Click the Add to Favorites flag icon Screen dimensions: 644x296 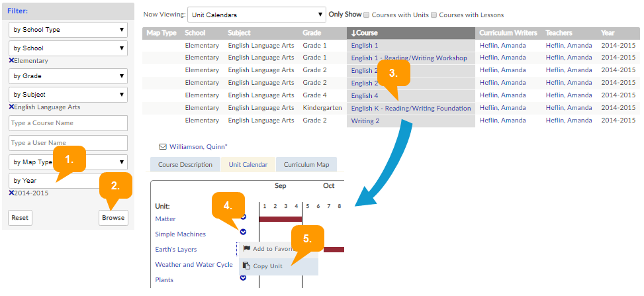click(x=246, y=249)
